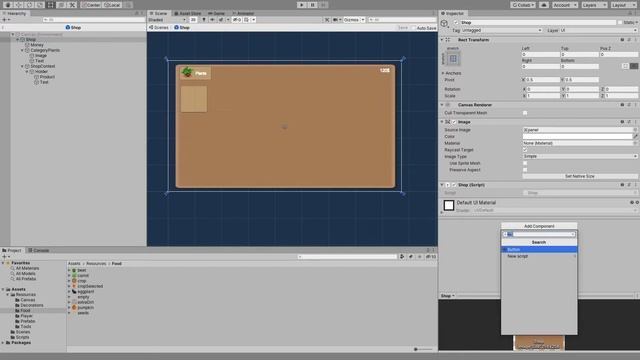Open the Gizmos dropdown

coord(353,20)
